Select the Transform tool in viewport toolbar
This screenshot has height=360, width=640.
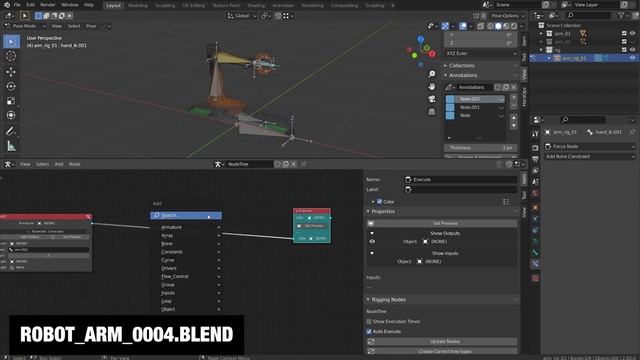(x=11, y=115)
